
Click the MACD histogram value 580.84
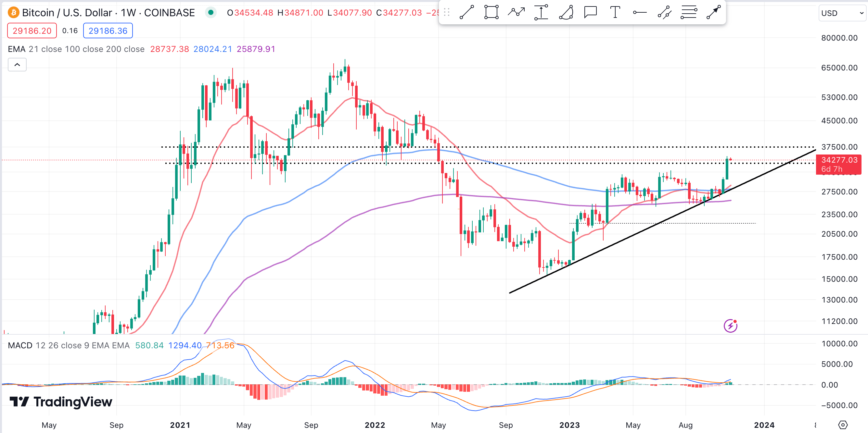[149, 345]
